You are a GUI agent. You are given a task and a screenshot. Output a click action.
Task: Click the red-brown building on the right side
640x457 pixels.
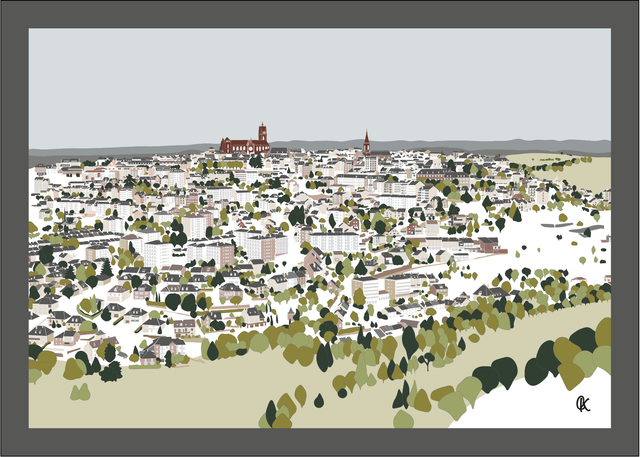coord(489,244)
